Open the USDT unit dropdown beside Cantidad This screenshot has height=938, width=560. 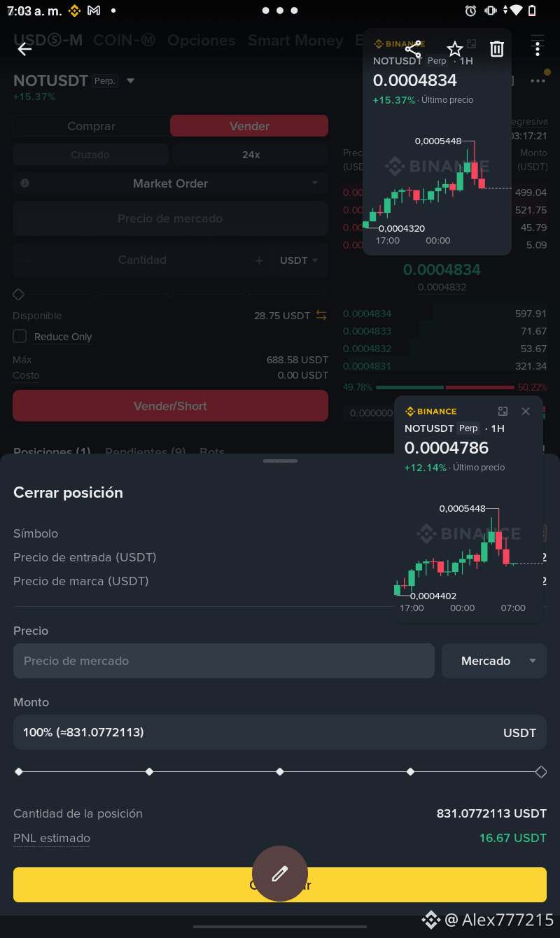[x=299, y=260]
